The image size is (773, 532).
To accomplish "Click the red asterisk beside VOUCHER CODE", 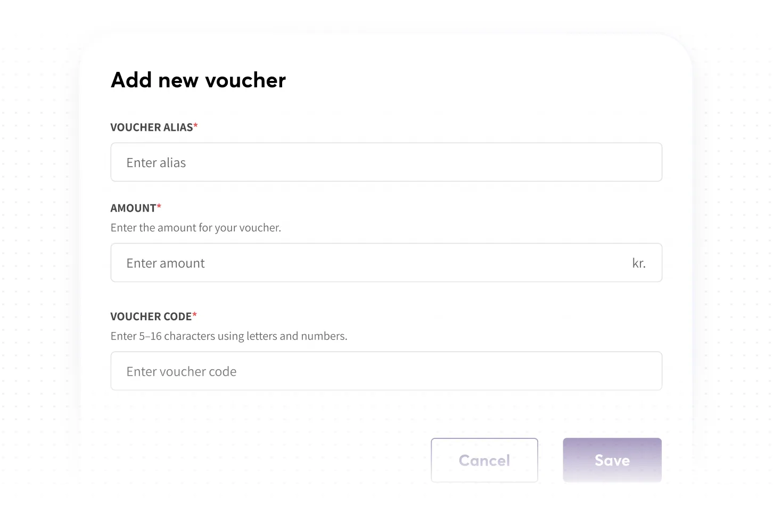I will click(195, 315).
